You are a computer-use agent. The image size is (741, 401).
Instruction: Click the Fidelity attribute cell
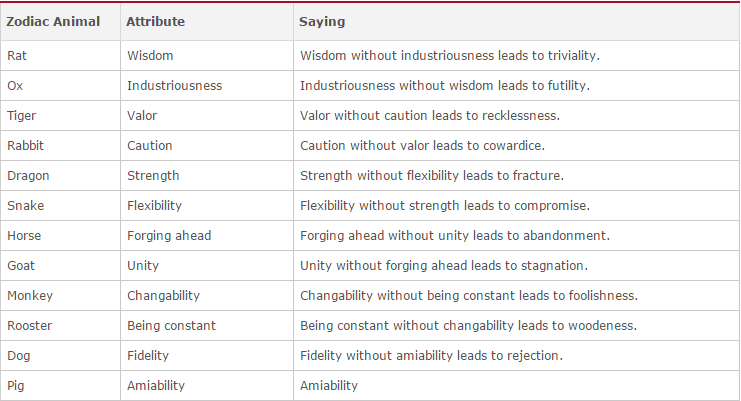point(148,356)
